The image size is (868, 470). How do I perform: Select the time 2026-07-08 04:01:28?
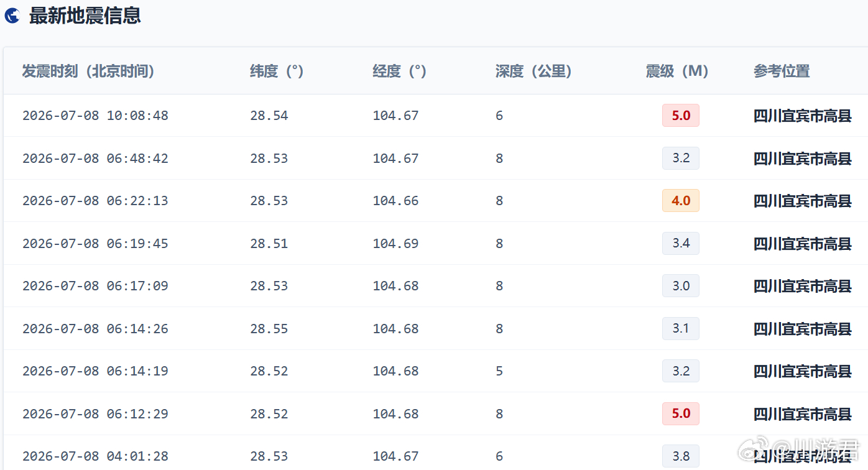click(95, 456)
